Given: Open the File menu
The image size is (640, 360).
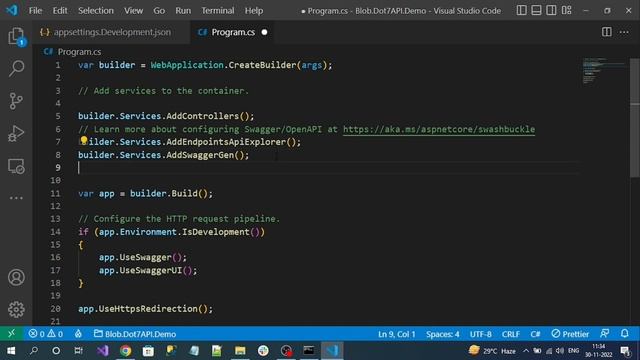Looking at the screenshot, I should pos(35,11).
